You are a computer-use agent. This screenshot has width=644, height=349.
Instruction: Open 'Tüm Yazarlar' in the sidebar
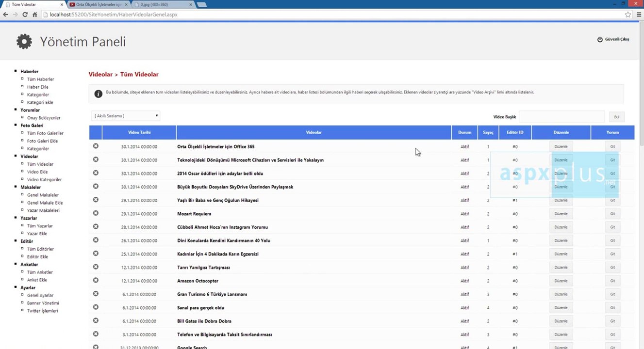[x=40, y=226]
